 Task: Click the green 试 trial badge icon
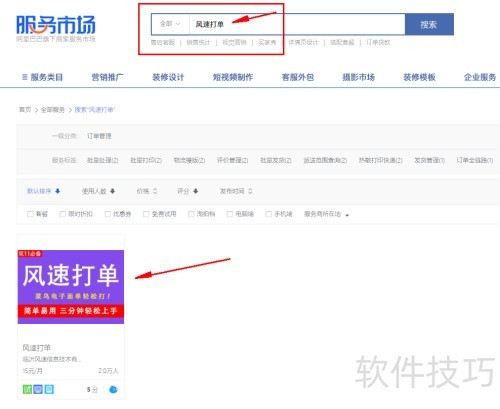point(27,389)
